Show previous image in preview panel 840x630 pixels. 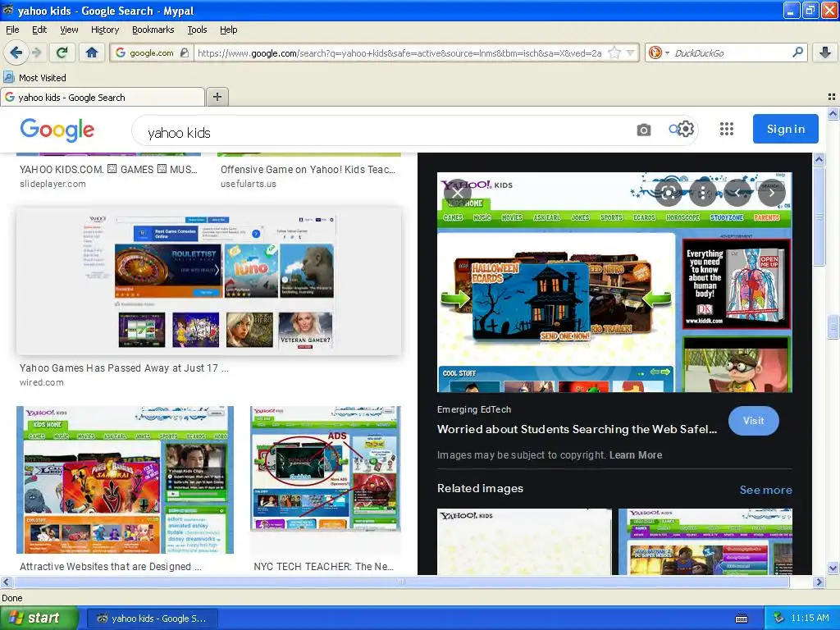click(x=737, y=193)
